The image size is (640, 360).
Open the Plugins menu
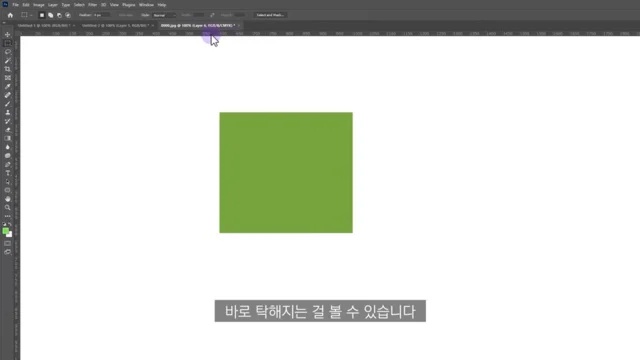[x=129, y=5]
